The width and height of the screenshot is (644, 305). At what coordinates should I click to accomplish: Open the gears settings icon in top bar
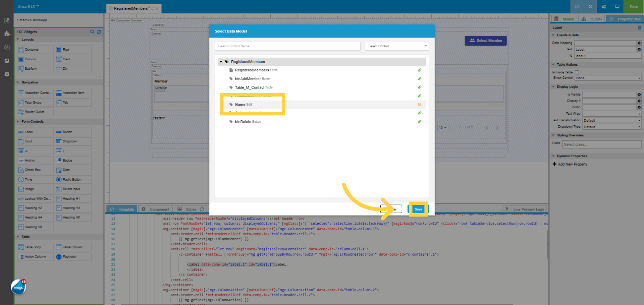pos(604,7)
